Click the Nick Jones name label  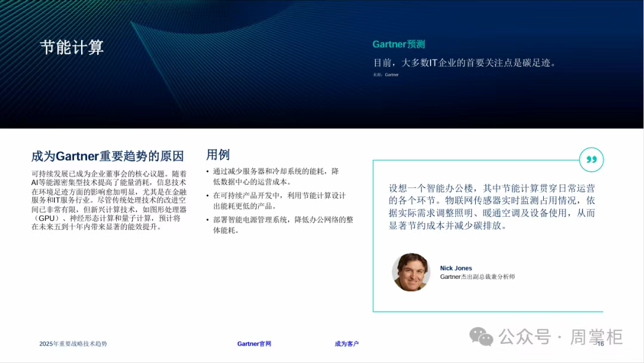(456, 269)
